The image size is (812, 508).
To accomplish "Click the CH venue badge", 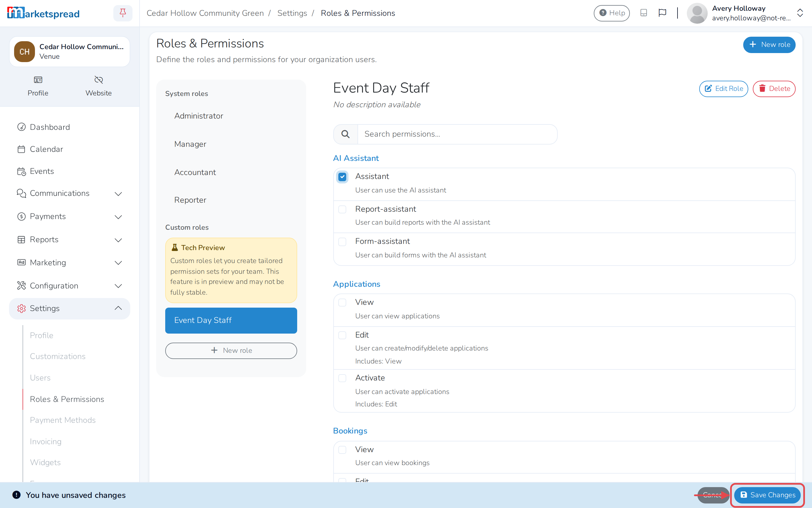I will pyautogui.click(x=24, y=52).
